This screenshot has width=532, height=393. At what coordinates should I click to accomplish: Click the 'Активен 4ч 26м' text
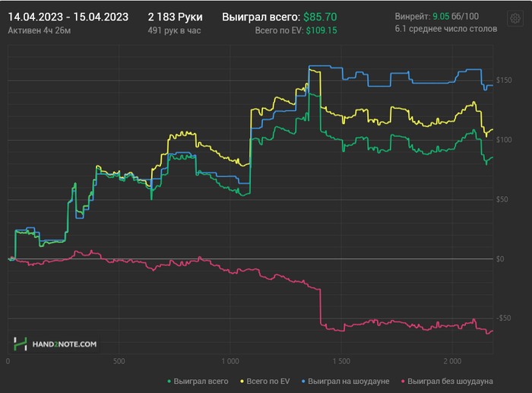(40, 30)
